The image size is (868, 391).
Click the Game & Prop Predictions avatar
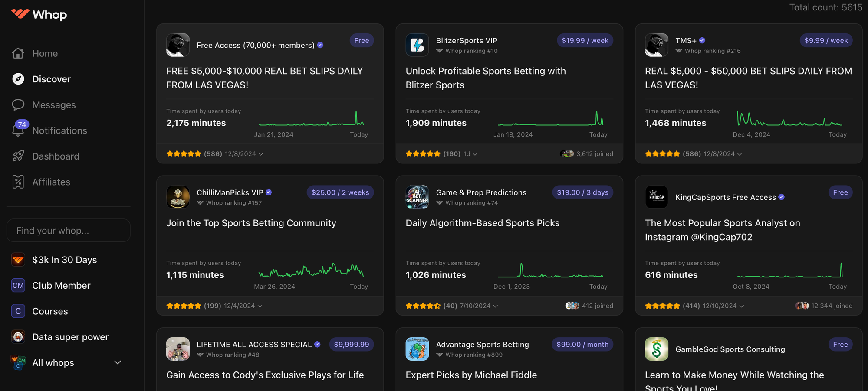pyautogui.click(x=417, y=197)
